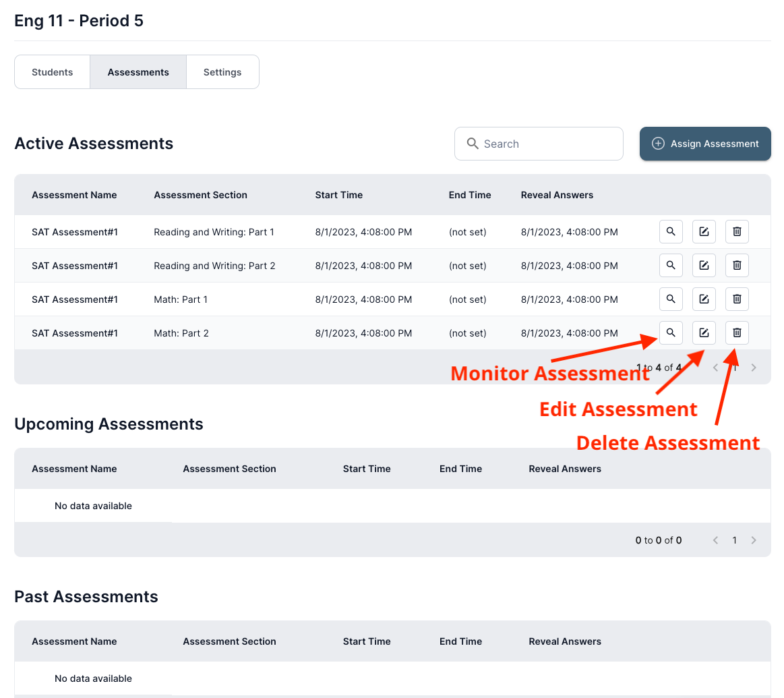Edit the Math: Part 1 assessment
The width and height of the screenshot is (784, 698).
tap(704, 299)
